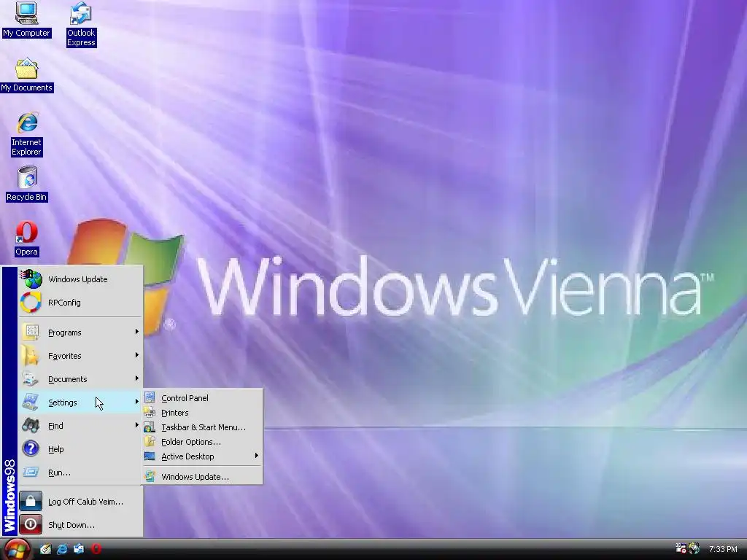747x560 pixels.
Task: Open Folder Options... from Settings submenu
Action: [x=203, y=441]
